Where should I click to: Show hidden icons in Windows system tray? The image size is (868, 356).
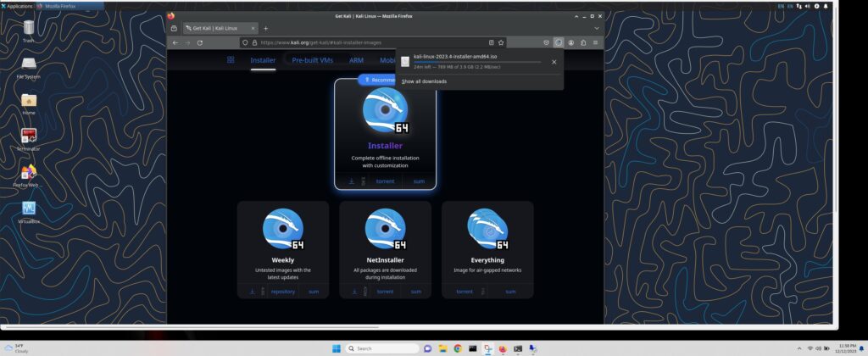[798, 348]
